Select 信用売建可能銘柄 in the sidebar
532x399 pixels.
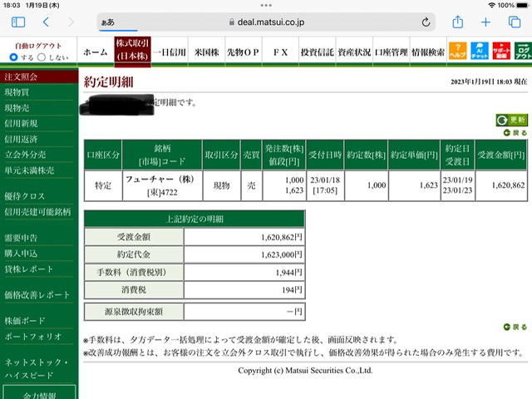pyautogui.click(x=37, y=212)
